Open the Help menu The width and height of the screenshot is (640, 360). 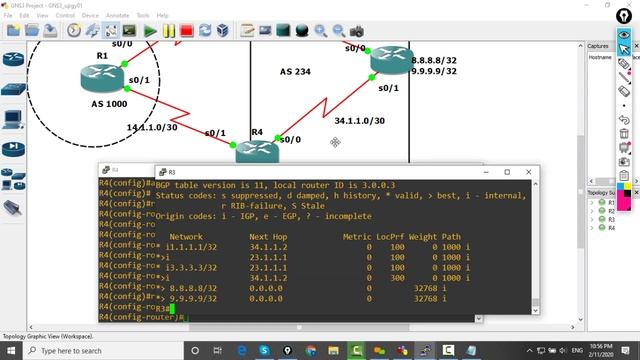(162, 16)
